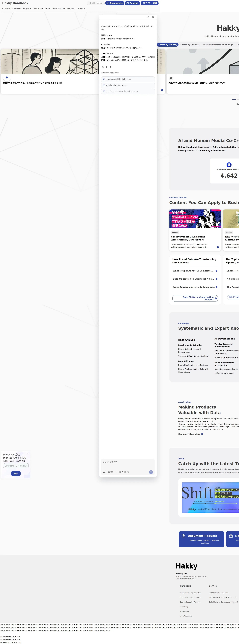This screenshot has width=239, height=644.
Task: Open footer 'View Blog' link
Action: point(184,607)
